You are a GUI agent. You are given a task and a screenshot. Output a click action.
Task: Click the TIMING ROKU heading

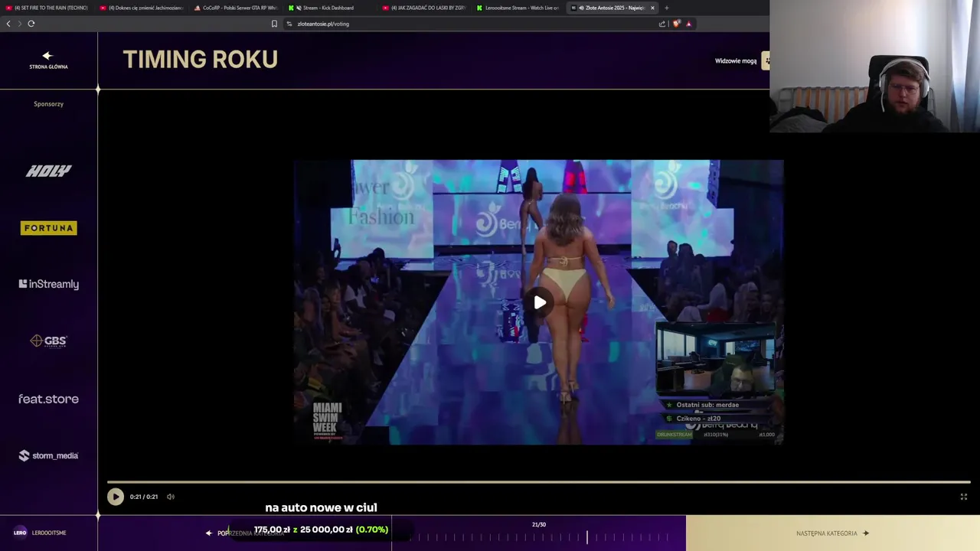click(201, 60)
